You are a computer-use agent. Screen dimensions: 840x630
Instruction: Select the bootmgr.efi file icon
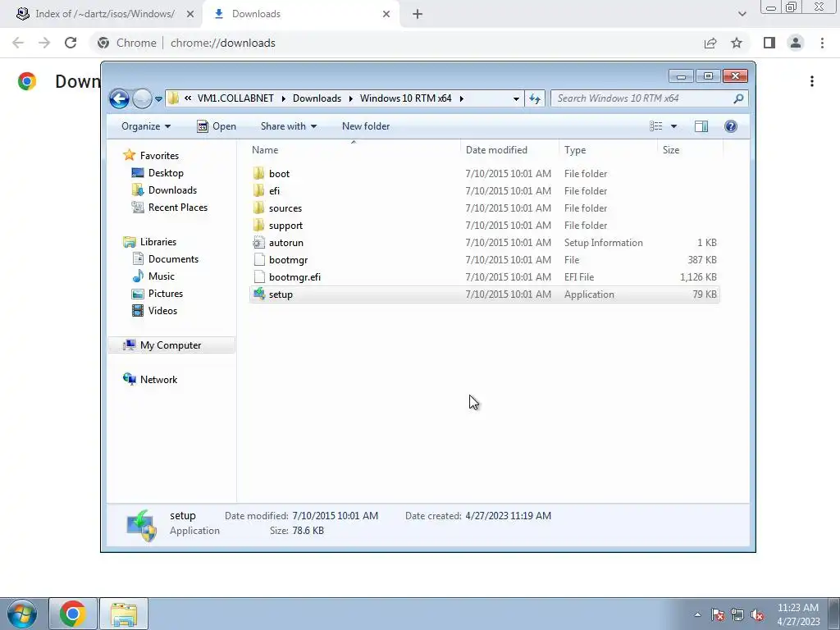(x=258, y=277)
